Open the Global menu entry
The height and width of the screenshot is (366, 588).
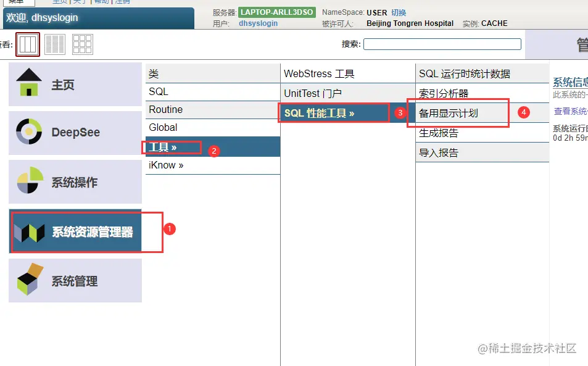point(213,128)
